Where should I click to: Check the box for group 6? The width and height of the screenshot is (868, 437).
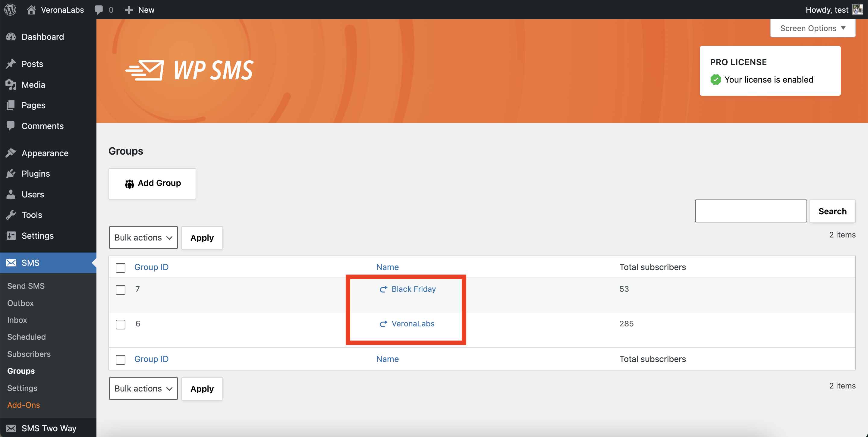(x=120, y=325)
